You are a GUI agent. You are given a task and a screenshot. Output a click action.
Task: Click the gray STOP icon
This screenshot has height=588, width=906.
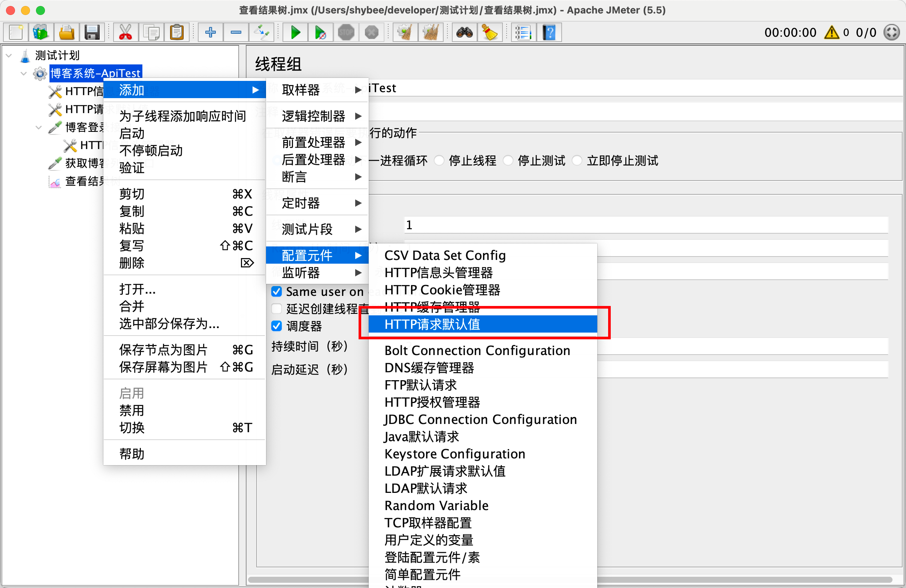[x=346, y=33]
